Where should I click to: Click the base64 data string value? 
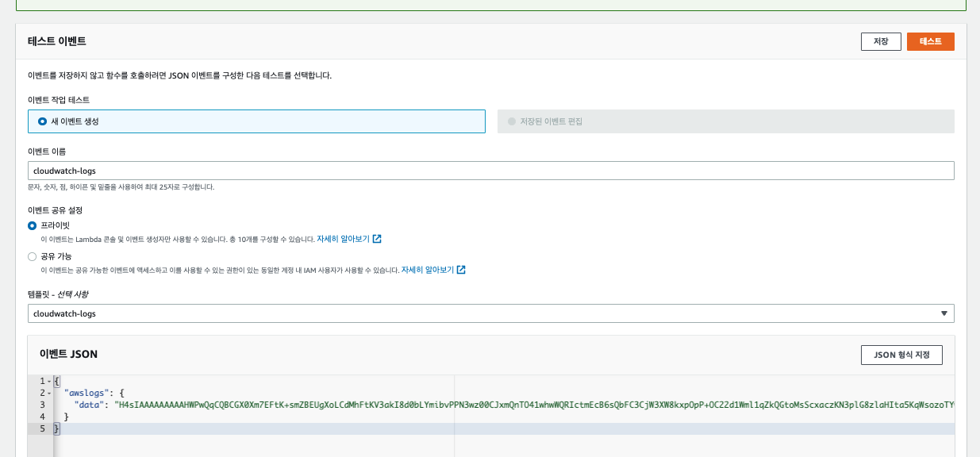tap(535, 405)
